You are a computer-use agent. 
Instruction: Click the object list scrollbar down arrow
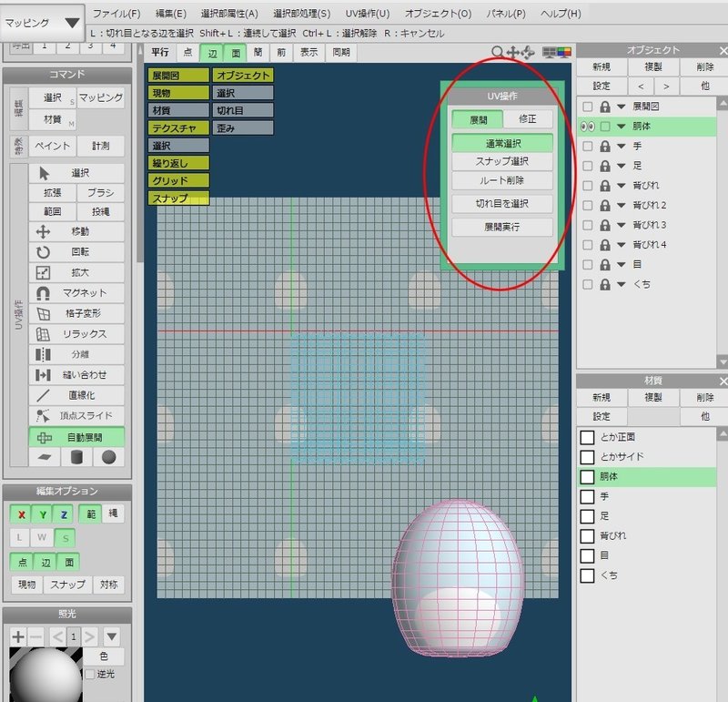click(x=722, y=361)
